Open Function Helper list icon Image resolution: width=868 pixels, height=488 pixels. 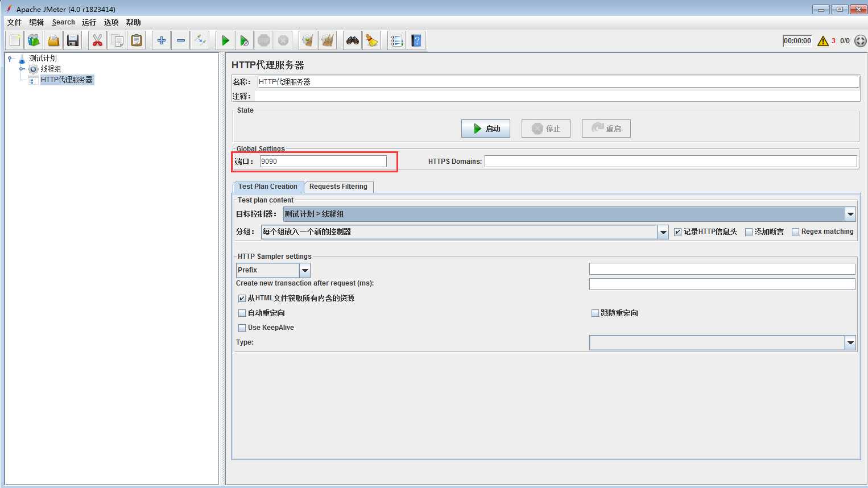[x=397, y=40]
